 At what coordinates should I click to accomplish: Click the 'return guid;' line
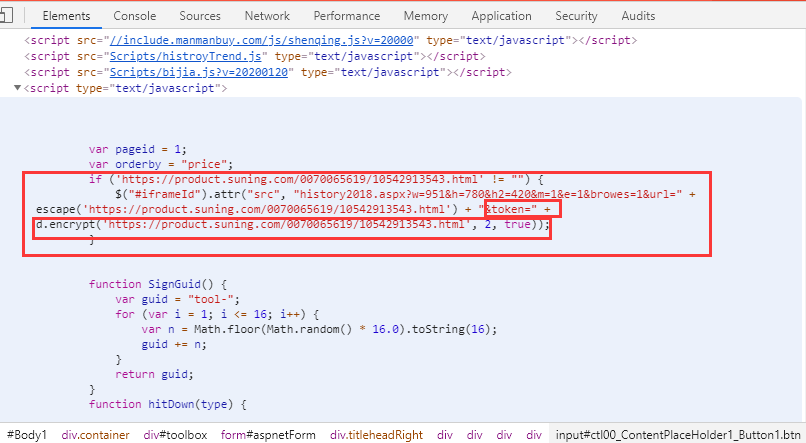coord(154,374)
